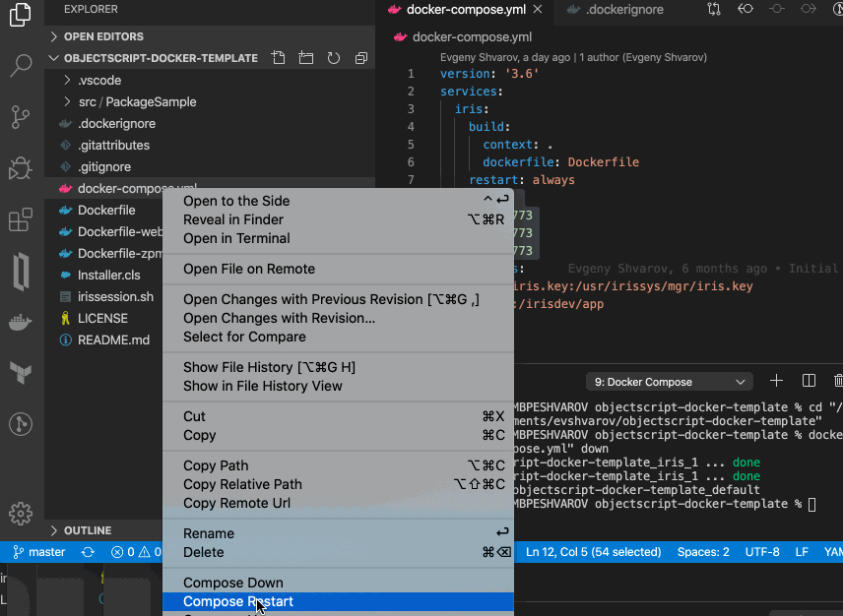Open README.md in the file tree
This screenshot has height=616, width=843.
[x=113, y=339]
